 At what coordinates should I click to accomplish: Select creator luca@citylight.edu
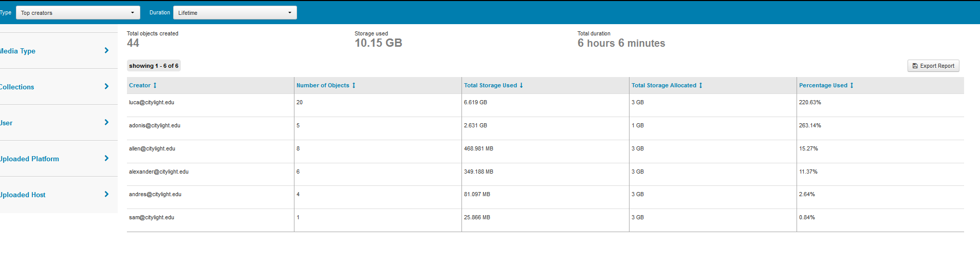pyautogui.click(x=152, y=102)
